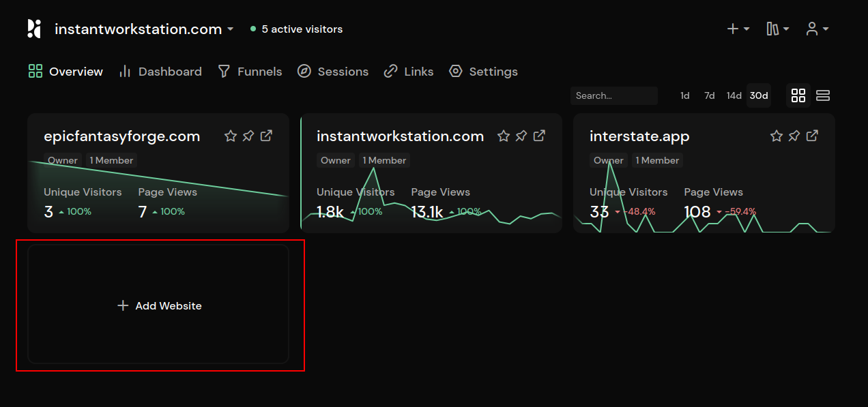This screenshot has height=407, width=868.
Task: Open the instantworkstation.com site switcher dropdown
Action: tap(144, 29)
